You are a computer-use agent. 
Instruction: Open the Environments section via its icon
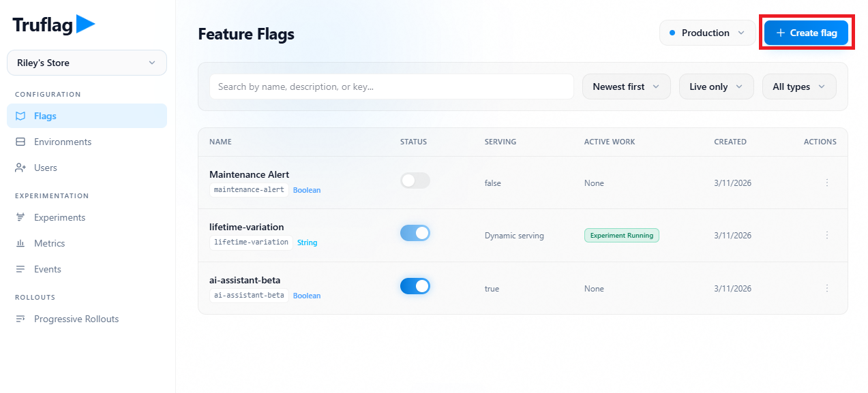[x=21, y=142]
